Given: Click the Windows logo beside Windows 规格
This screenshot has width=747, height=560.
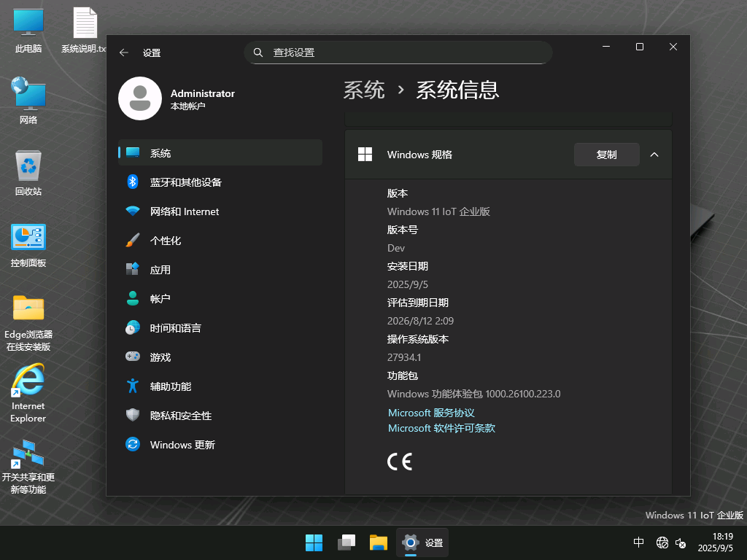Looking at the screenshot, I should coord(365,155).
